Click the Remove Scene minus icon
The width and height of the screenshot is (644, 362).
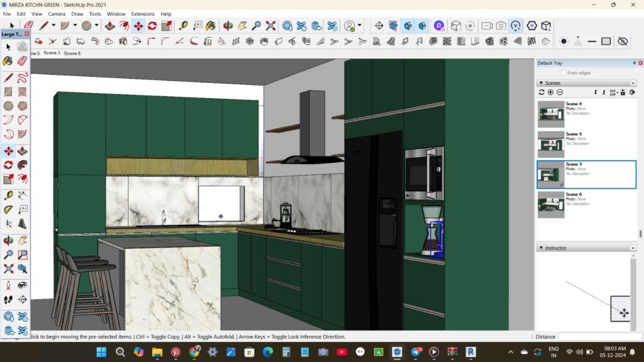click(x=560, y=92)
